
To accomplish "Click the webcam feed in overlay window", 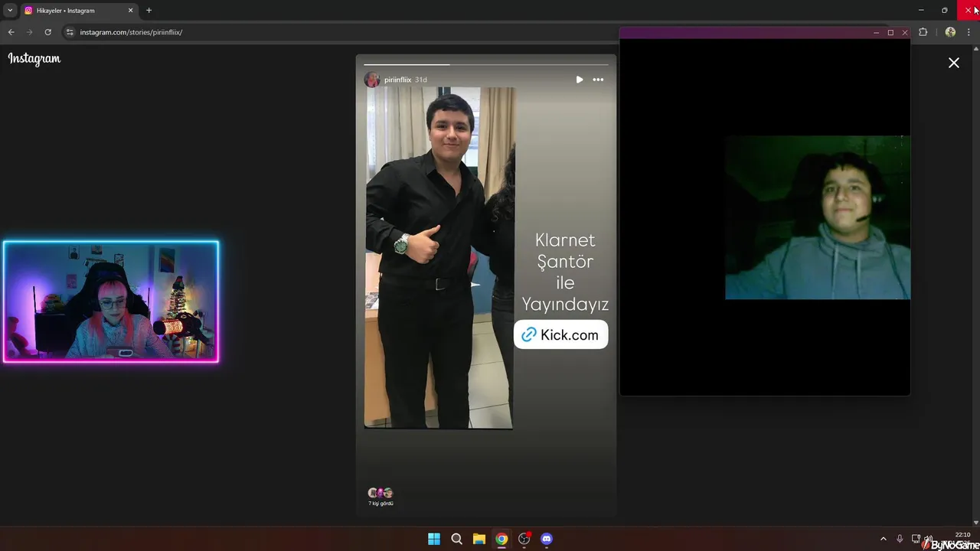I will [818, 217].
